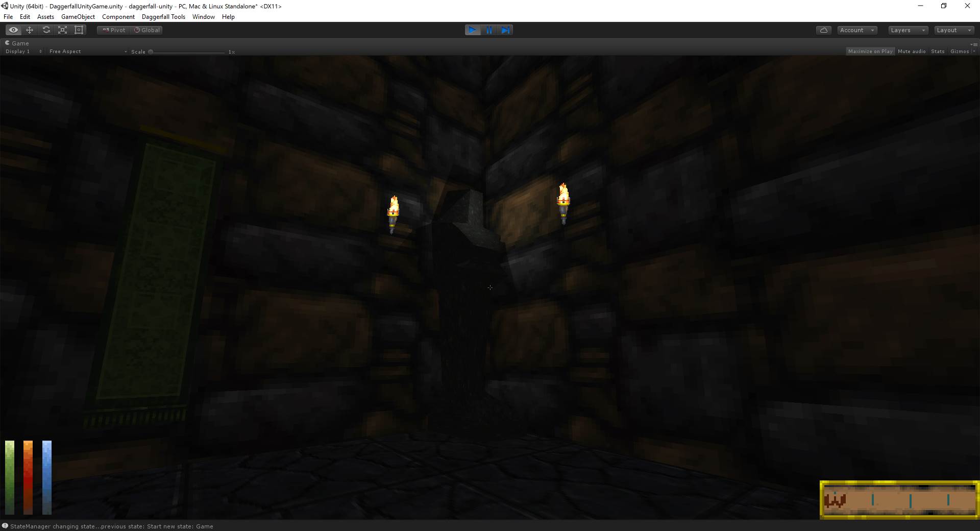Click the console info icon in status bar
This screenshot has height=531, width=980.
[5, 526]
